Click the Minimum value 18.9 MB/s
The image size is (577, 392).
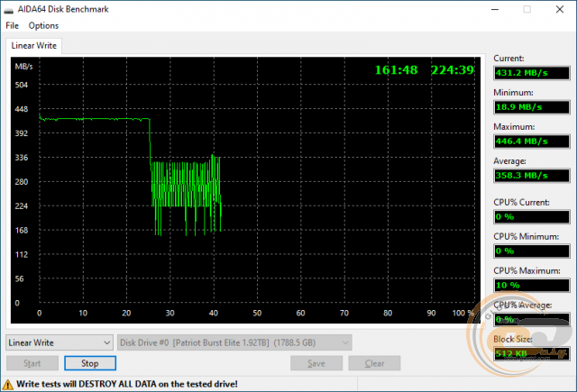[x=532, y=107]
